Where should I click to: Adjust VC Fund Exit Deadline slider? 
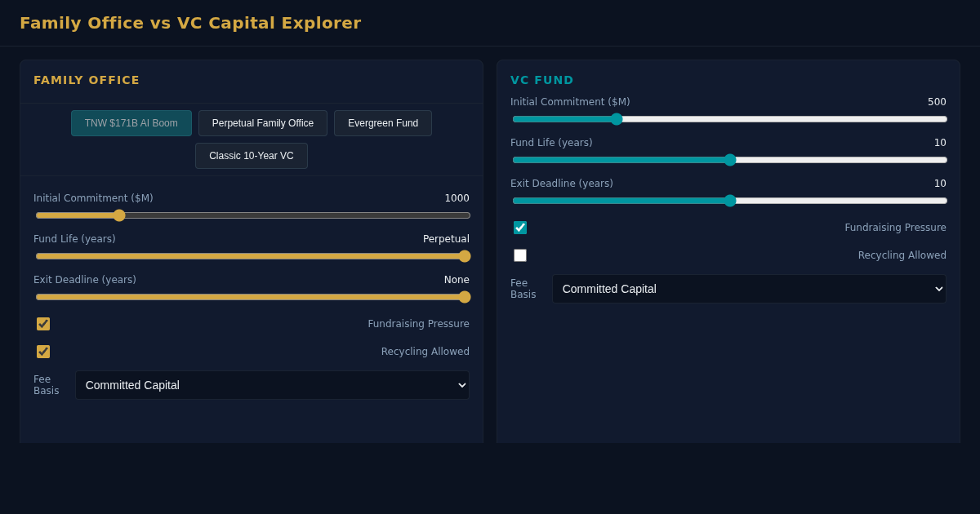pyautogui.click(x=729, y=201)
